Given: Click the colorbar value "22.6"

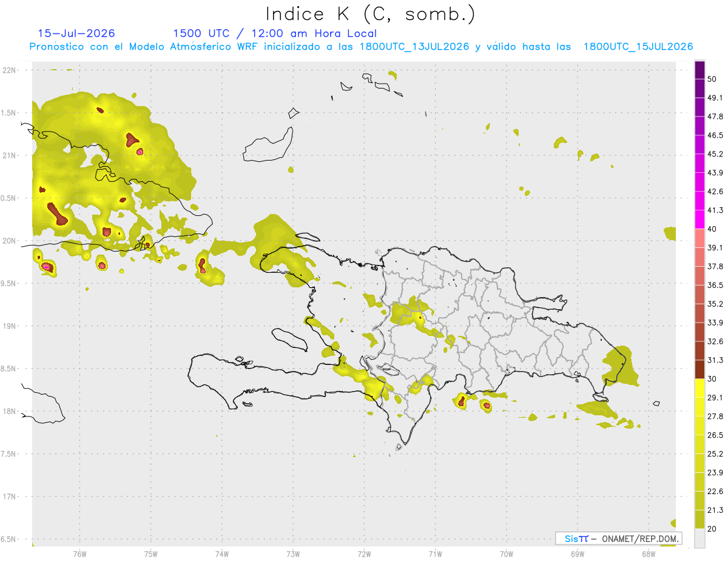Looking at the screenshot, I should tap(715, 492).
